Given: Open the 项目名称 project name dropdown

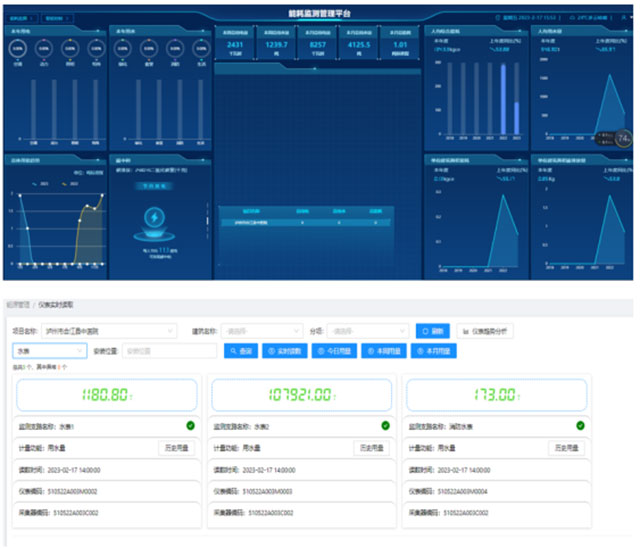Looking at the screenshot, I should 109,331.
